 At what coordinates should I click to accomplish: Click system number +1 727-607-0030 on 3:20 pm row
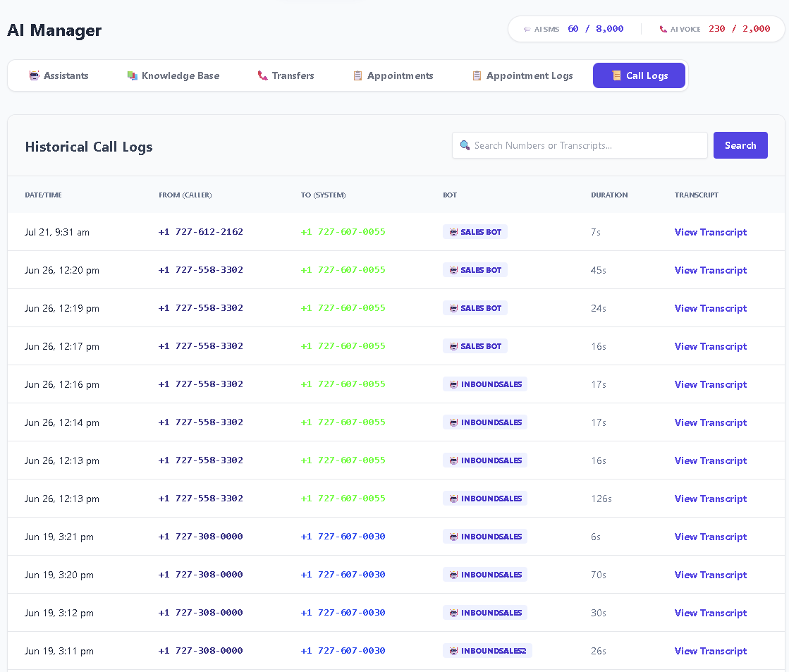[343, 575]
